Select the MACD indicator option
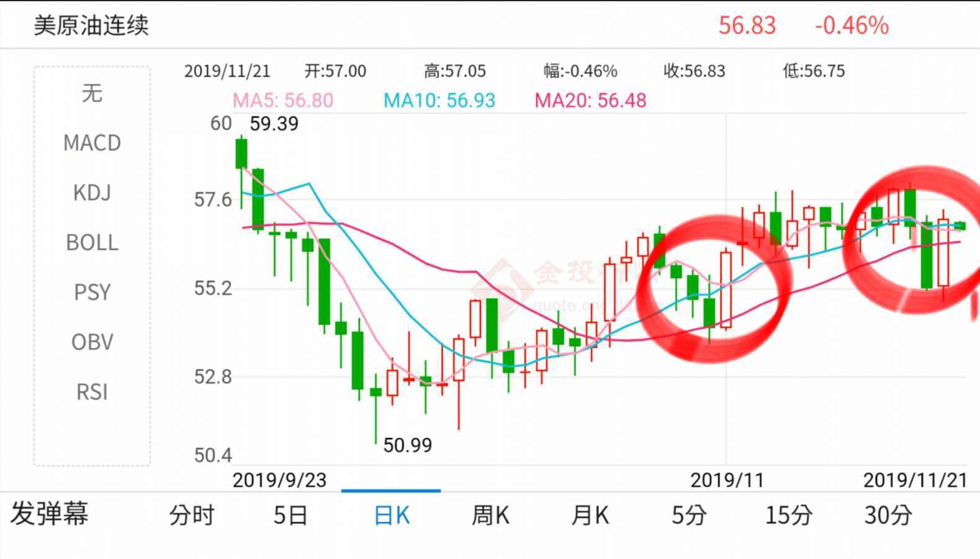 tap(92, 143)
